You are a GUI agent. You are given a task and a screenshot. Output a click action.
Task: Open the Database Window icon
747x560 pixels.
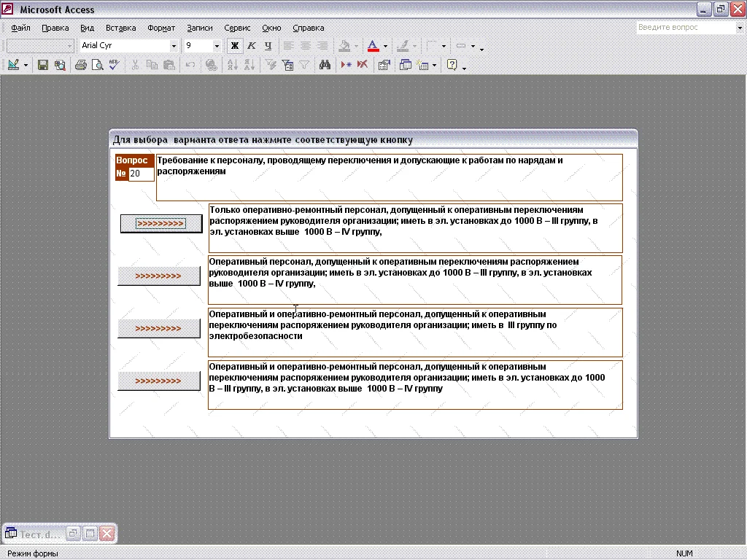coord(406,65)
